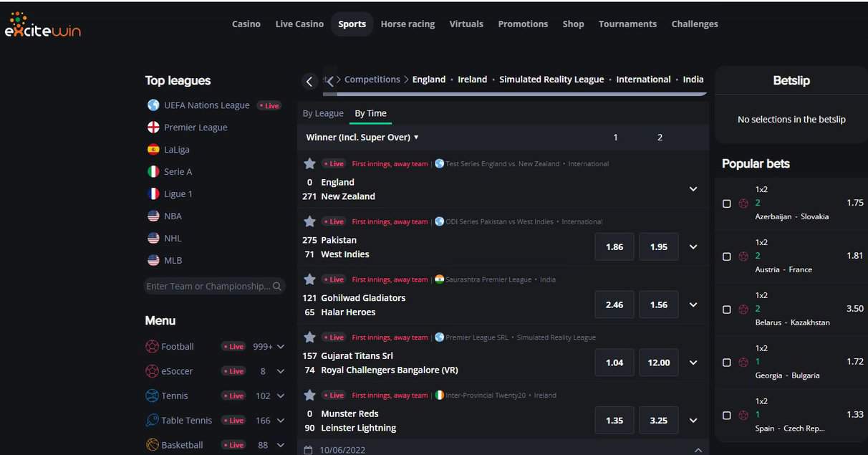Open the Virtuals section
Image resolution: width=868 pixels, height=455 pixels.
click(466, 24)
